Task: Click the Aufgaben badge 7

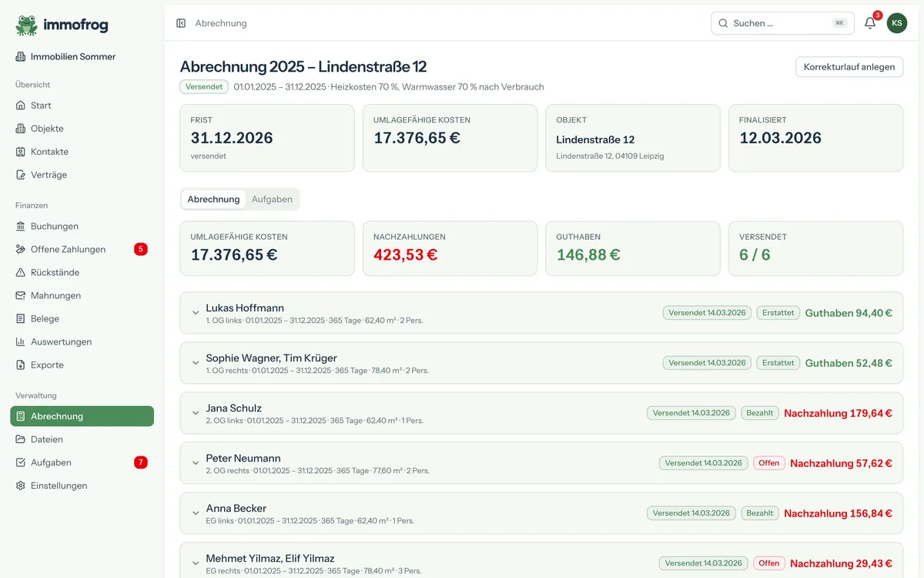Action: pos(140,462)
